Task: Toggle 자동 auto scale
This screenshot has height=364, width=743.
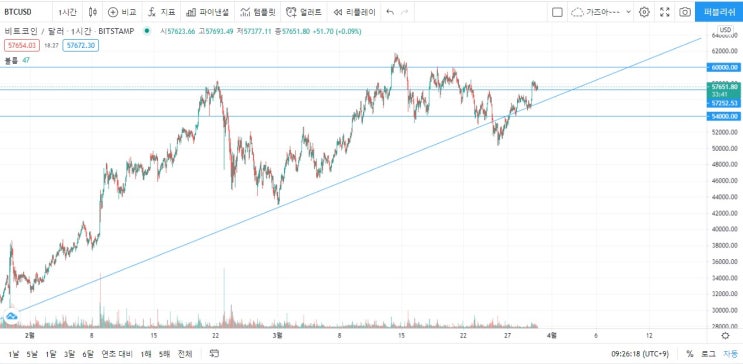Action: 730,354
